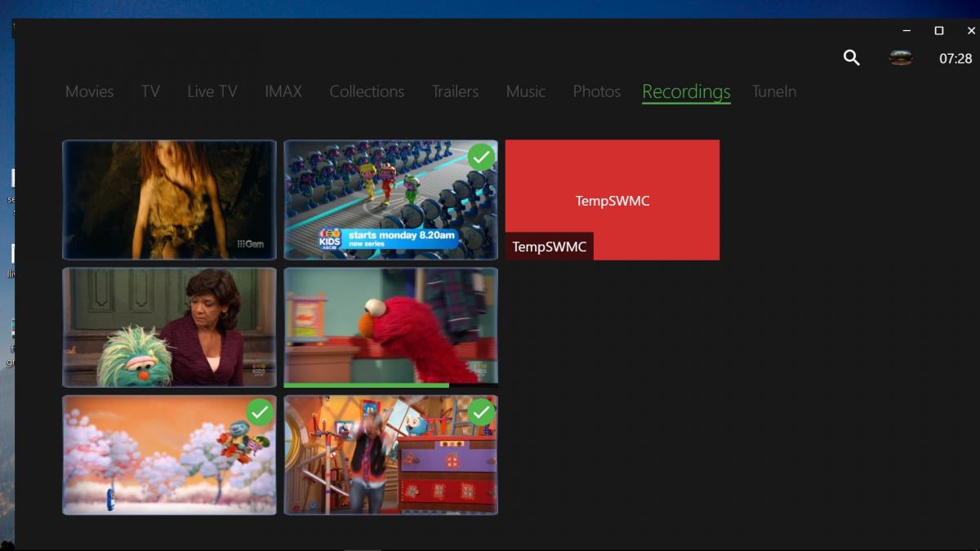This screenshot has height=551, width=980.
Task: Open the red TempSWMC tile
Action: coord(612,200)
